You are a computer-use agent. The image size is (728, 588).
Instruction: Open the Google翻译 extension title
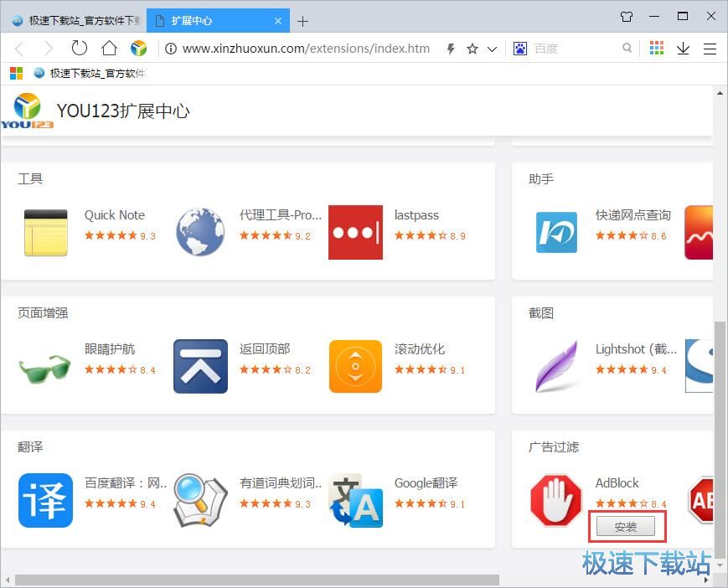(x=426, y=483)
